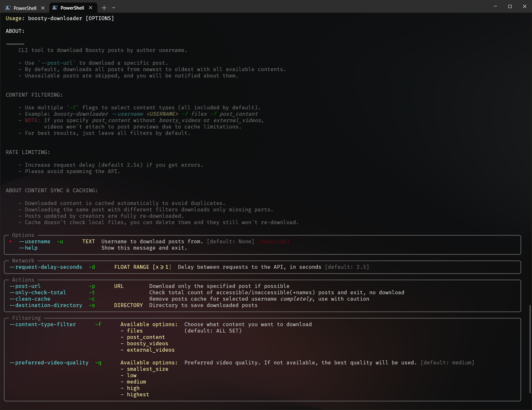The height and width of the screenshot is (410, 532).
Task: Click the --post-url action entry
Action: (x=26, y=286)
